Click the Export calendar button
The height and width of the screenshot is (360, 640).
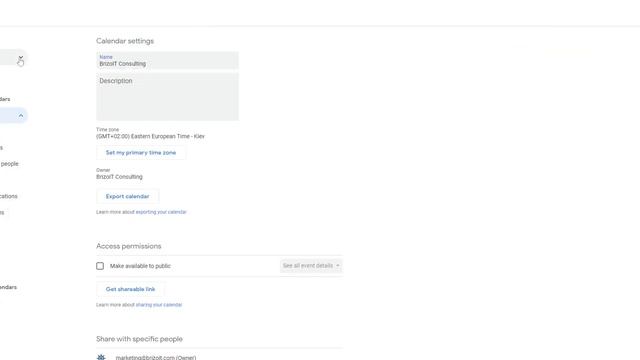click(x=127, y=196)
